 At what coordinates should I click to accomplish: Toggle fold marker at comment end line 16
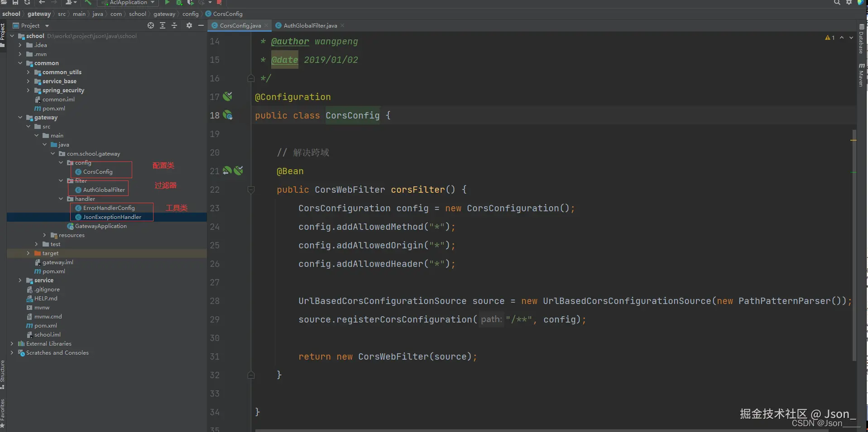pyautogui.click(x=251, y=78)
